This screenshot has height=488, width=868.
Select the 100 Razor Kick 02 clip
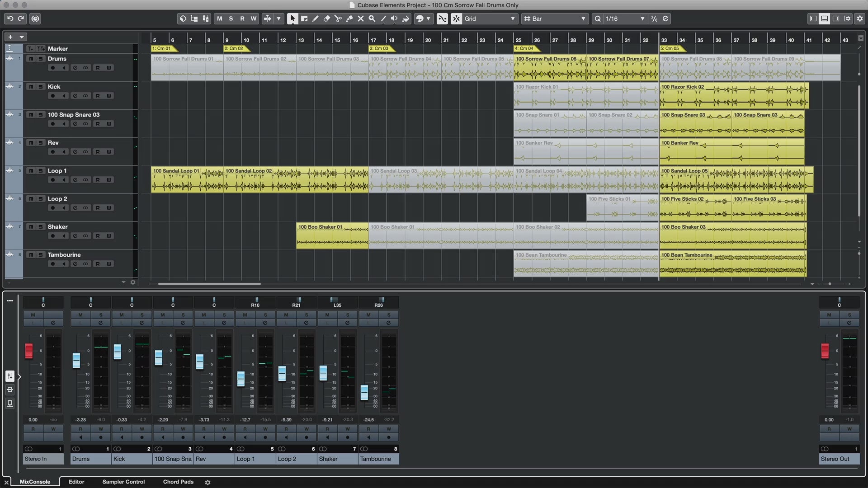click(x=734, y=95)
